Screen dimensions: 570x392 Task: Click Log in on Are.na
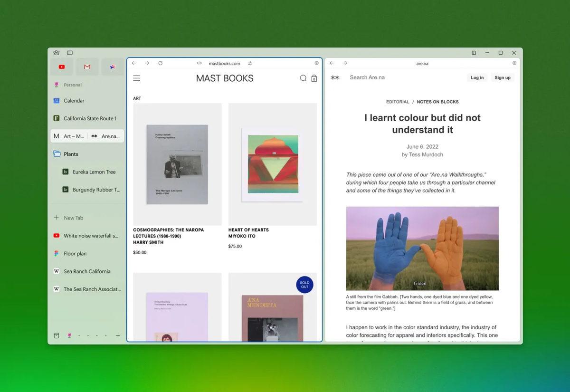477,77
